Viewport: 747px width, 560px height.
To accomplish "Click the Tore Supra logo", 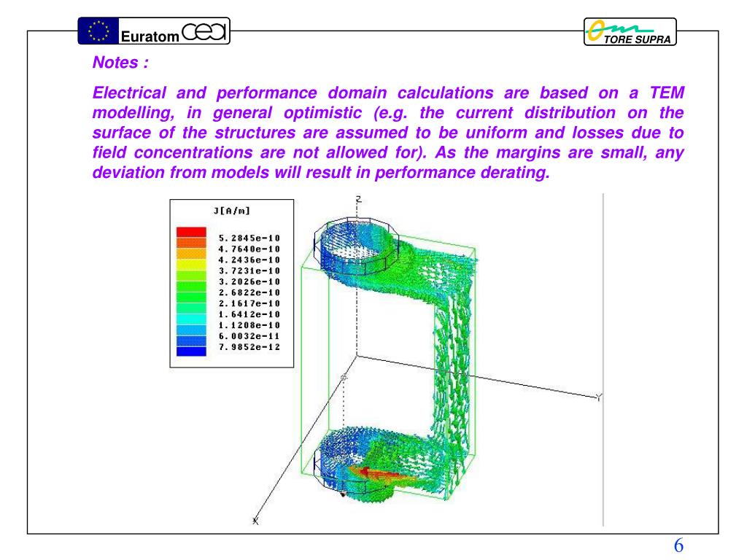I will click(630, 32).
